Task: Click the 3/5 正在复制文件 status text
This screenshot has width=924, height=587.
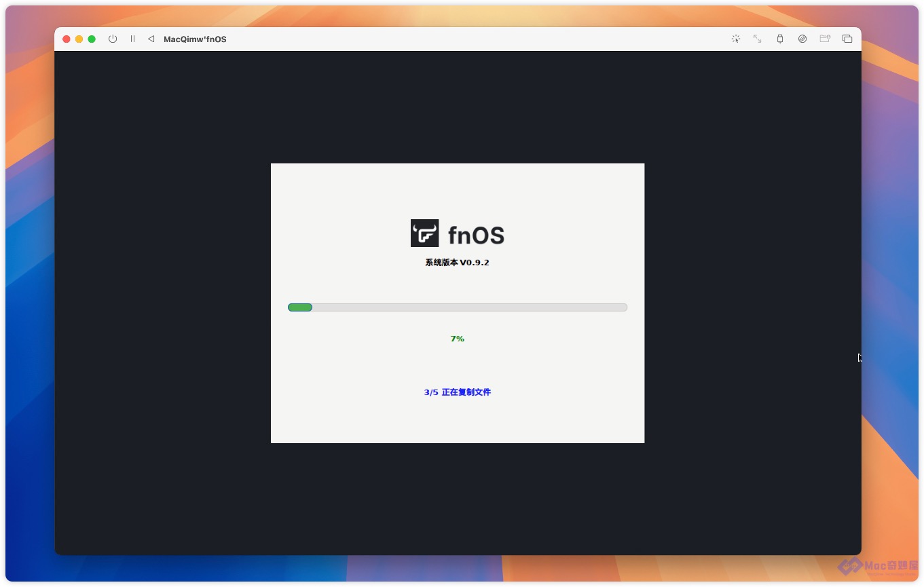Action: (x=457, y=392)
